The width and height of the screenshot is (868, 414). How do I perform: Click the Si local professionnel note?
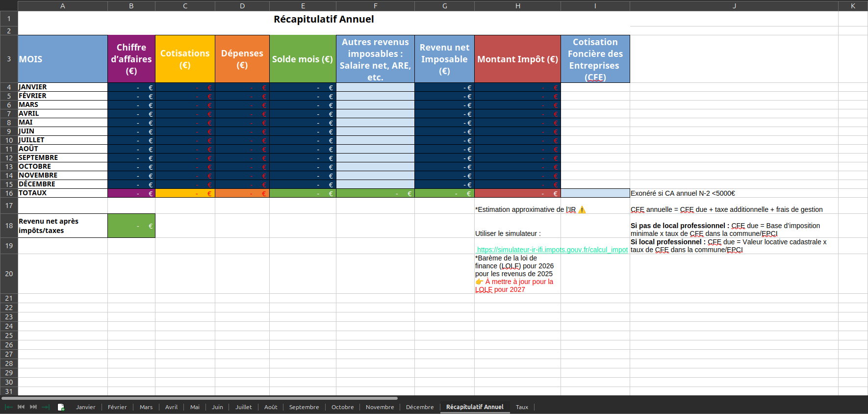pos(729,246)
